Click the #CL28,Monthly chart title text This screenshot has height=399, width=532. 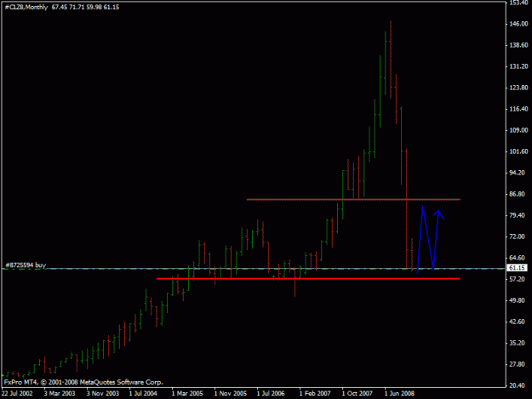[26, 7]
